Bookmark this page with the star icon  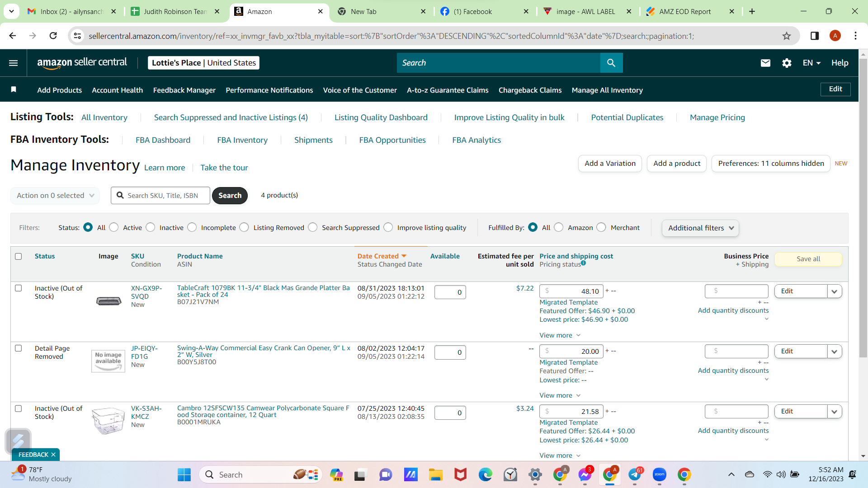click(787, 36)
